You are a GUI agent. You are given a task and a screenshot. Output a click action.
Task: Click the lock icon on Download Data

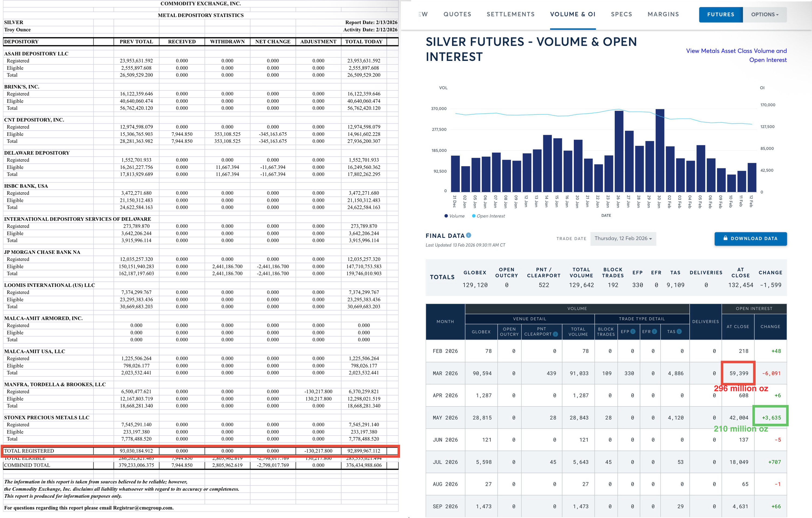[725, 238]
